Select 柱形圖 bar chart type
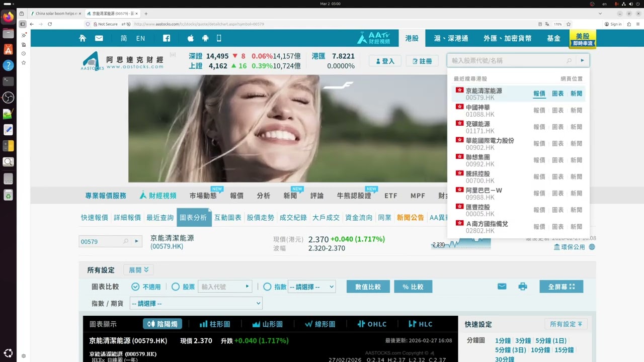Viewport: 644px width, 362px height. tap(215, 324)
